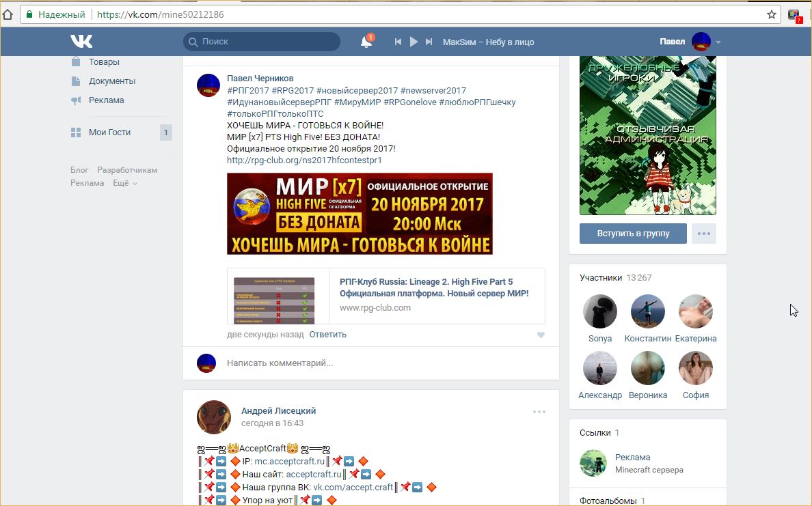Open acceptcraft.ru site link after Наш сайт
812x506 pixels.
[x=314, y=474]
